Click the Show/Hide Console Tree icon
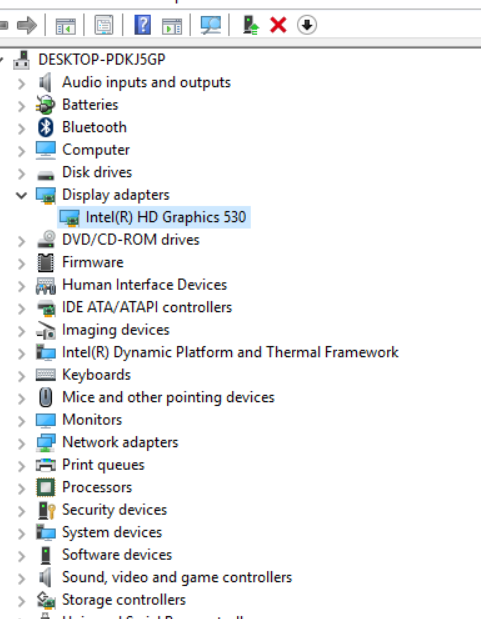 pos(65,26)
